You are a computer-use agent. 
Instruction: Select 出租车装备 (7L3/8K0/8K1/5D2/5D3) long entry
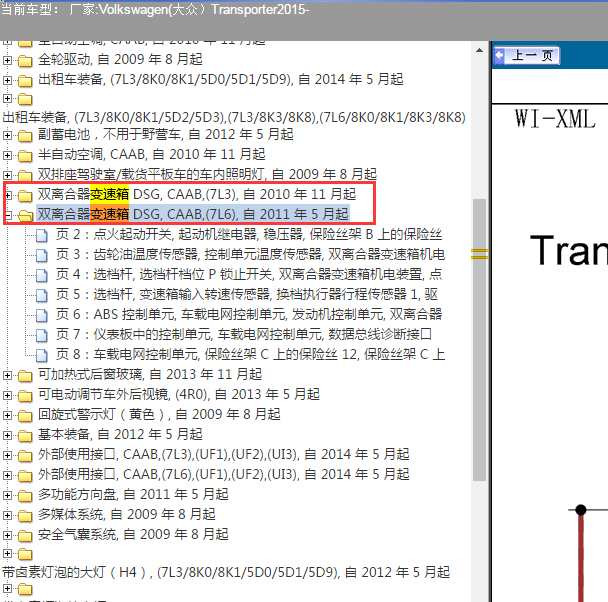[x=234, y=117]
